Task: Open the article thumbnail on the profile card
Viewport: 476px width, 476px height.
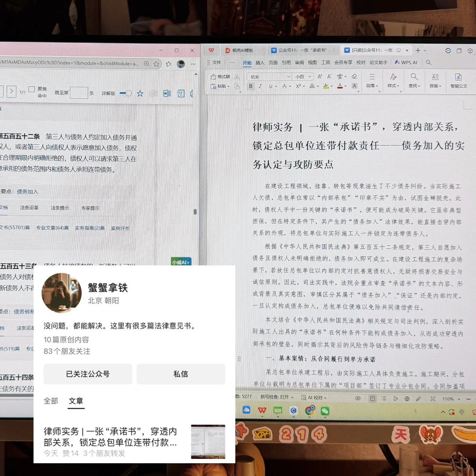Action: coord(208,441)
